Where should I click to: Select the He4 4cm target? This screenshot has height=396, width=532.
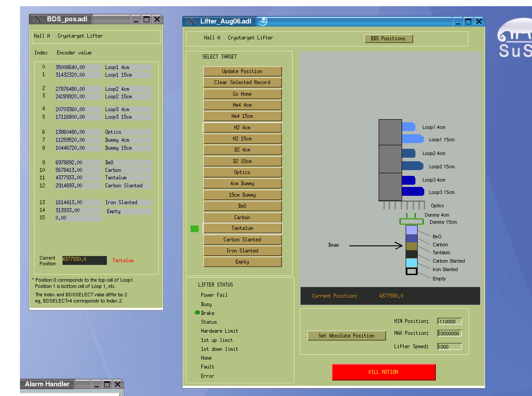coord(243,105)
